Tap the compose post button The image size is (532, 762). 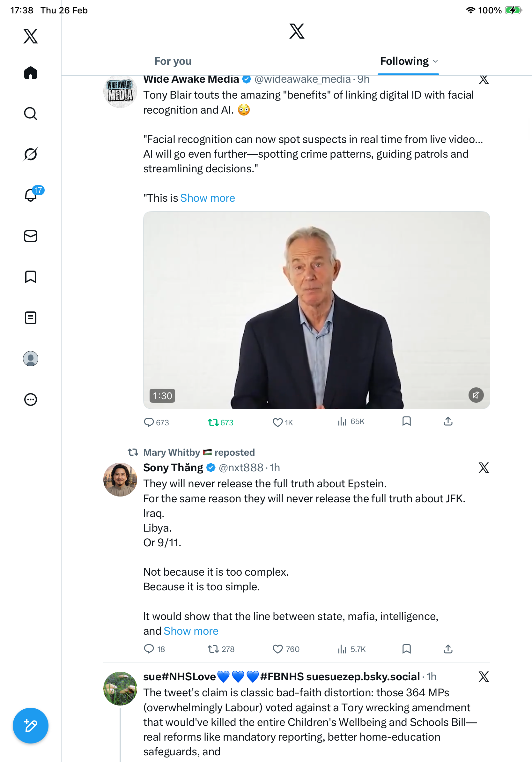31,726
